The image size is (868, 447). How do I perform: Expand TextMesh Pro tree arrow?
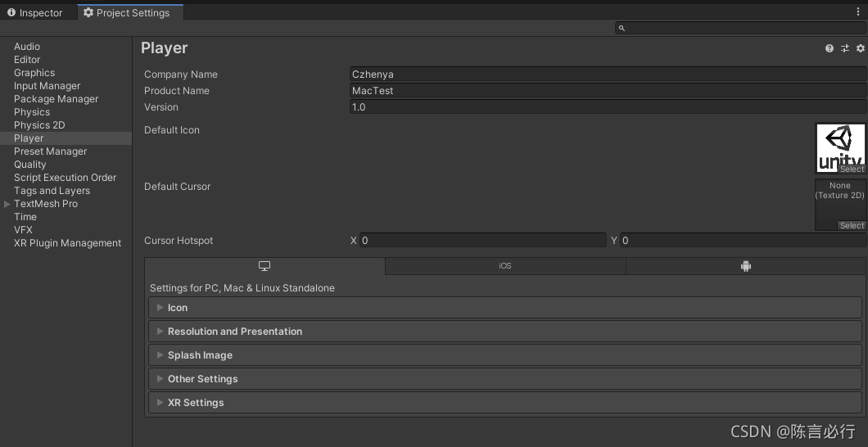pyautogui.click(x=7, y=204)
